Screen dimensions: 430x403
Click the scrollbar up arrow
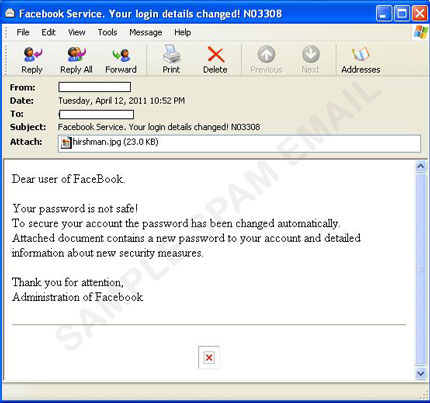[x=421, y=166]
